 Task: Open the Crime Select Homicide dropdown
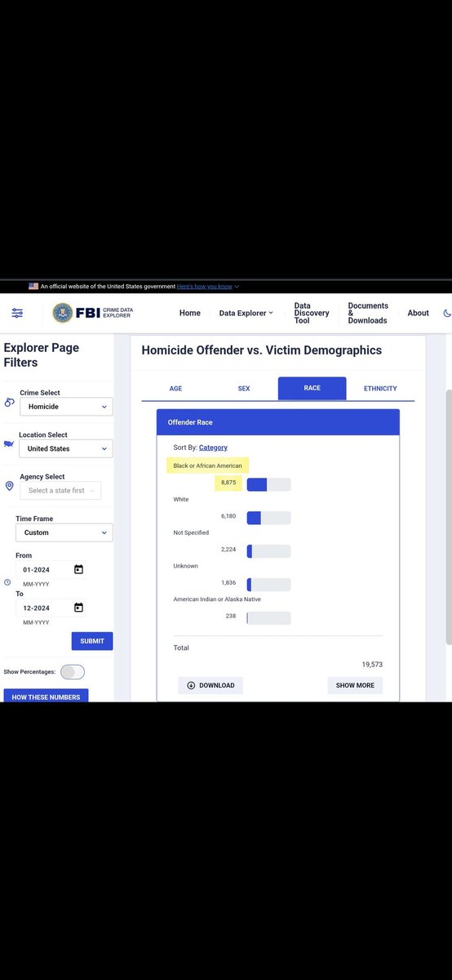pyautogui.click(x=66, y=407)
